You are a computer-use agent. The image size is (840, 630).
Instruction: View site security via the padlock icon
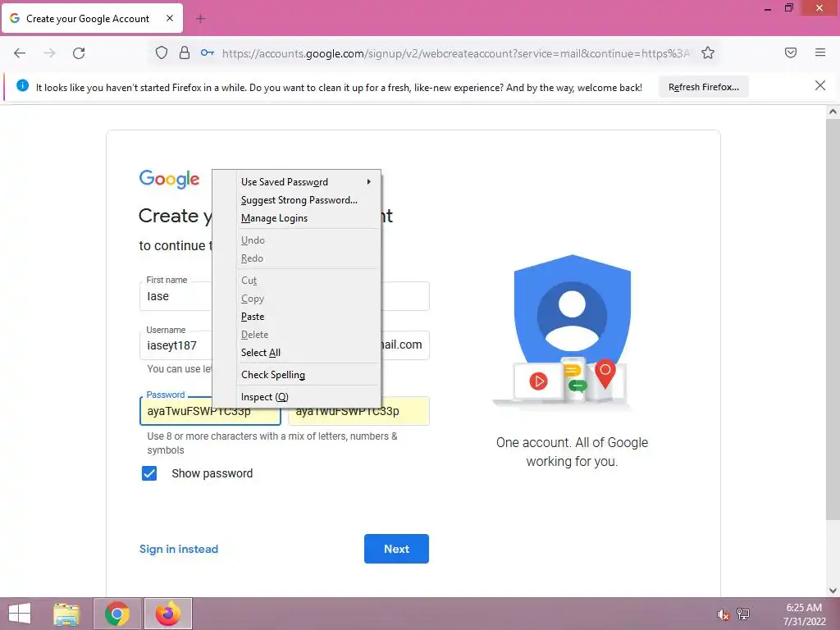click(185, 52)
